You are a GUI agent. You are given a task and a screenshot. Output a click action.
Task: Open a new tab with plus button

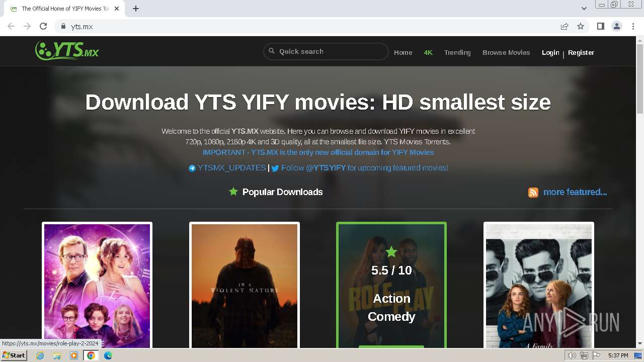point(136,9)
